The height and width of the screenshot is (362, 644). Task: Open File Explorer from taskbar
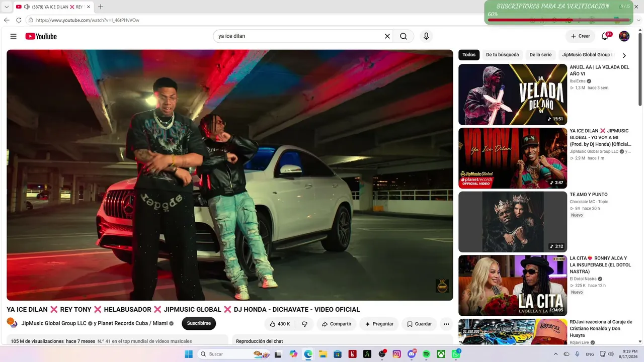tap(323, 354)
